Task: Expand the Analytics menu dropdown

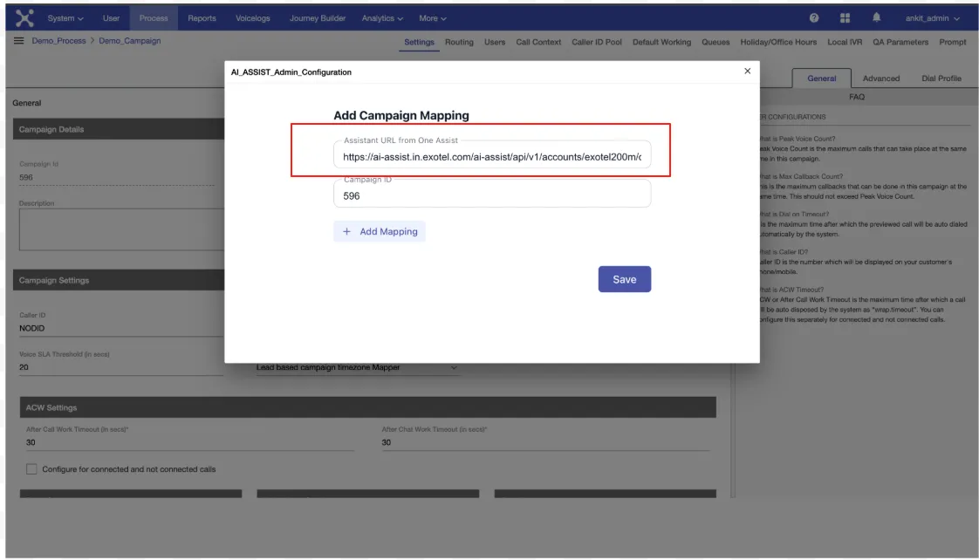Action: (382, 18)
